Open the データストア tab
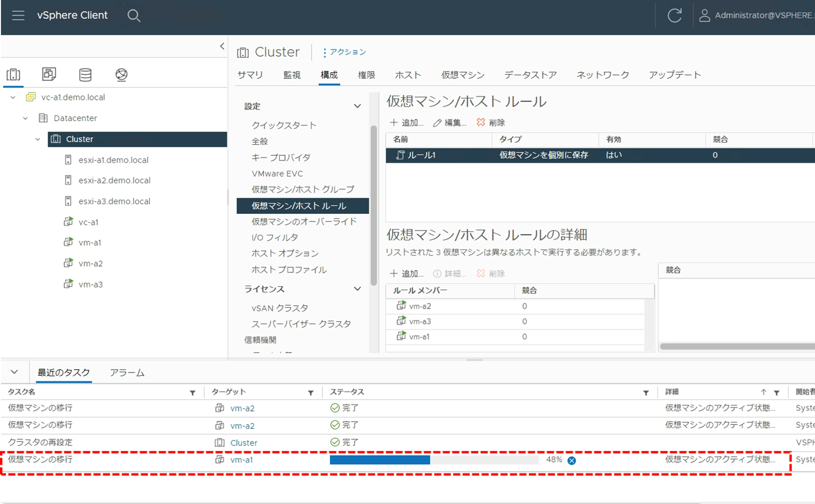Viewport: 815px width, 504px height. coord(530,75)
